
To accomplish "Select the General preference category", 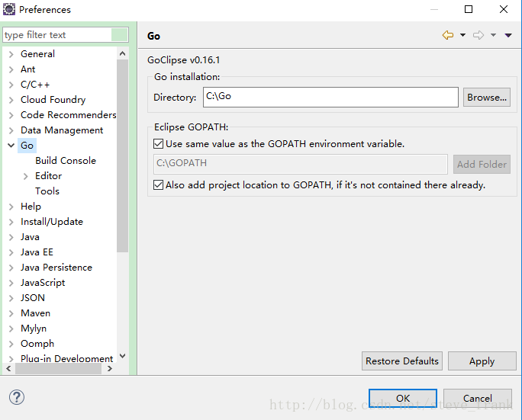I will [37, 54].
